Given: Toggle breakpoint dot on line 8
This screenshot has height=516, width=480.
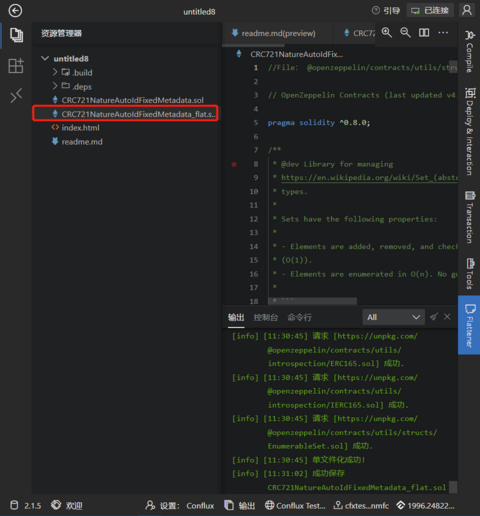Looking at the screenshot, I should pos(234,164).
